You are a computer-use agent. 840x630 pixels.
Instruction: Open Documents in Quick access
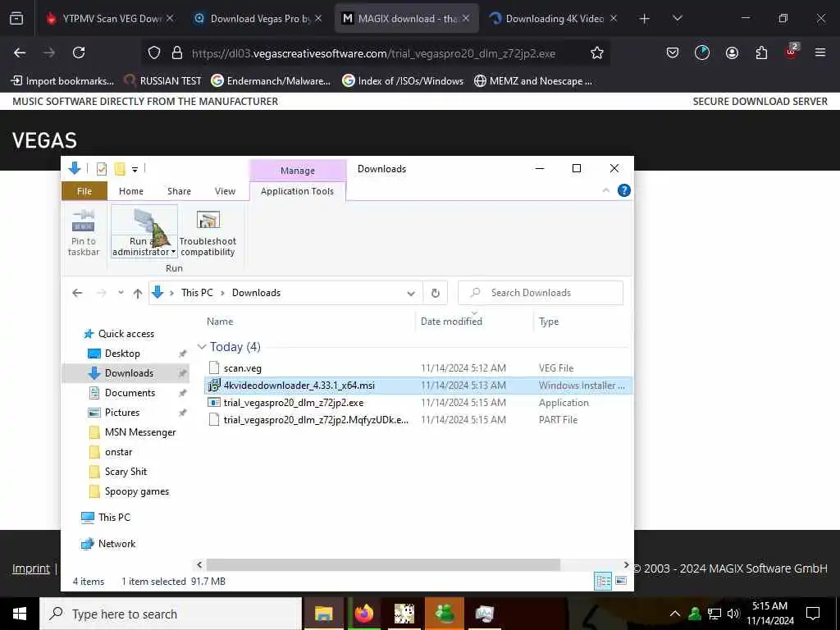pos(130,393)
